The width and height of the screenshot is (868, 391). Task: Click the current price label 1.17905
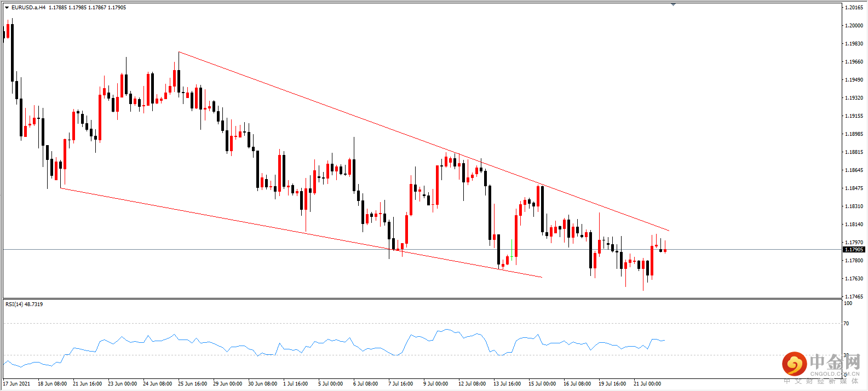[x=854, y=250]
